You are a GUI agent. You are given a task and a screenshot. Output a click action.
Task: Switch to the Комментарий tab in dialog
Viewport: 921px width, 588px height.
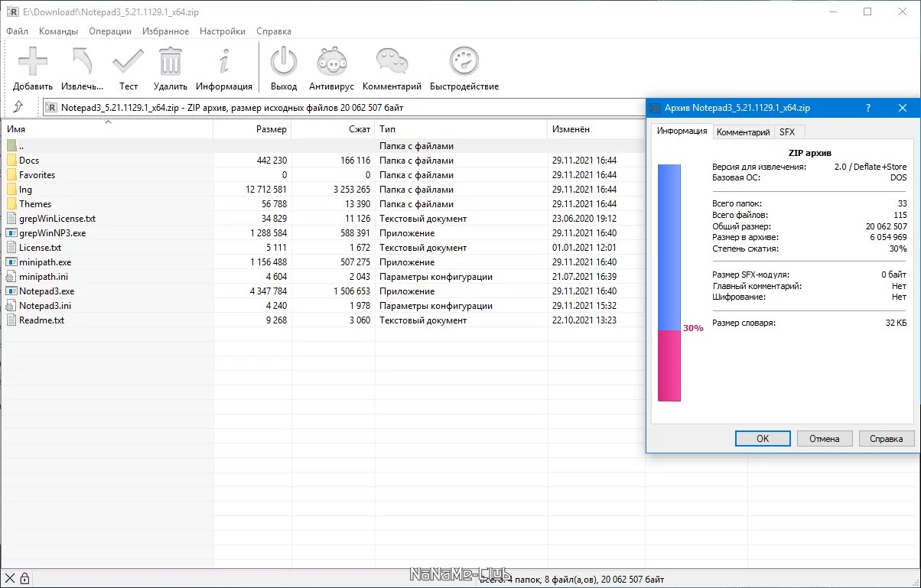point(743,132)
